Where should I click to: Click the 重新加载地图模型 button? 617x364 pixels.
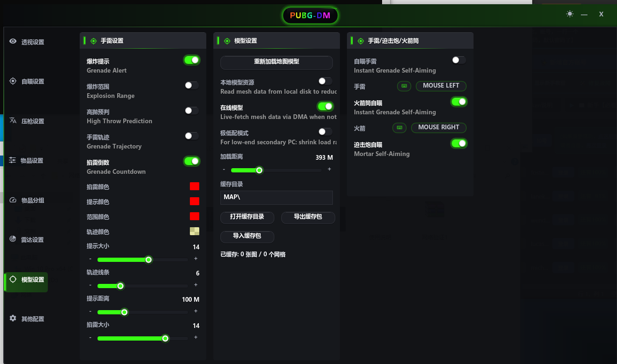click(277, 62)
